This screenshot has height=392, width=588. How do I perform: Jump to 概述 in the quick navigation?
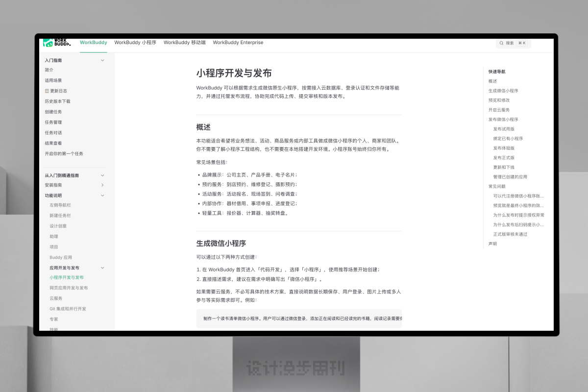pyautogui.click(x=492, y=81)
